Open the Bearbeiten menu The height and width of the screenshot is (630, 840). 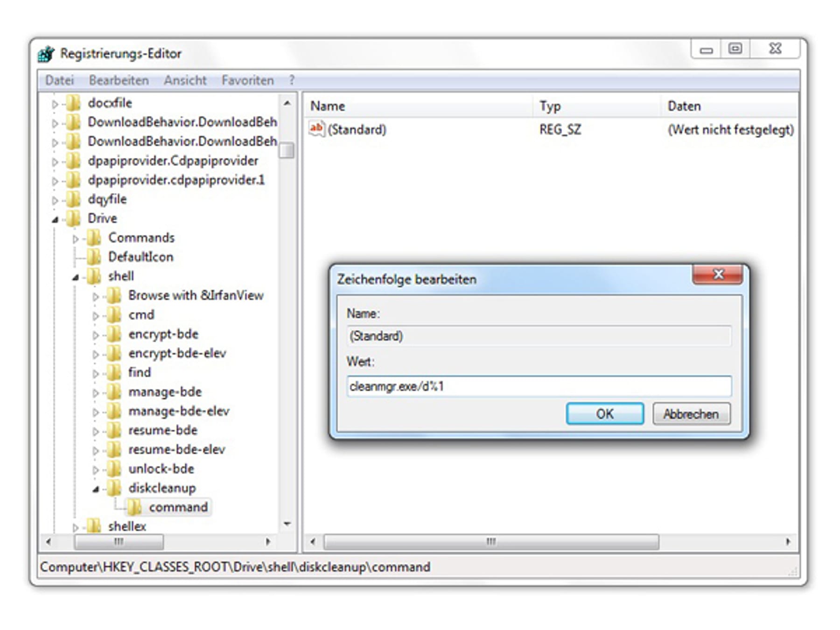pyautogui.click(x=119, y=80)
